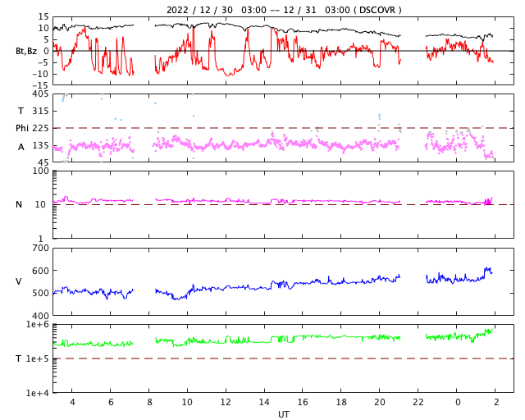Click the '0' hour label on the UT axis

(x=458, y=402)
